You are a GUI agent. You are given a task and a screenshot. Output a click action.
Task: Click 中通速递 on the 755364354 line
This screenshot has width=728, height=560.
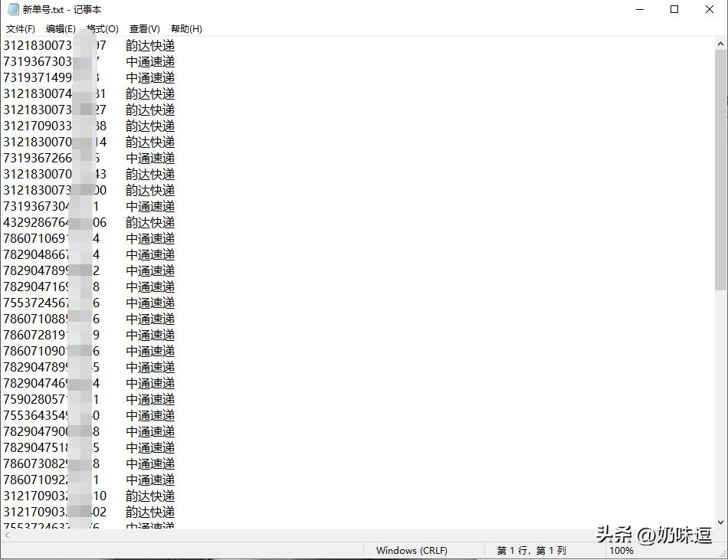point(150,416)
